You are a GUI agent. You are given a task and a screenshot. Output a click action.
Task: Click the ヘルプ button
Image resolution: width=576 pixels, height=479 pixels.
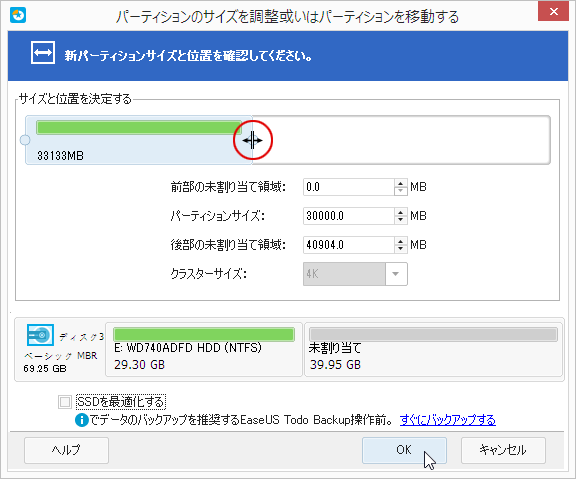point(66,450)
